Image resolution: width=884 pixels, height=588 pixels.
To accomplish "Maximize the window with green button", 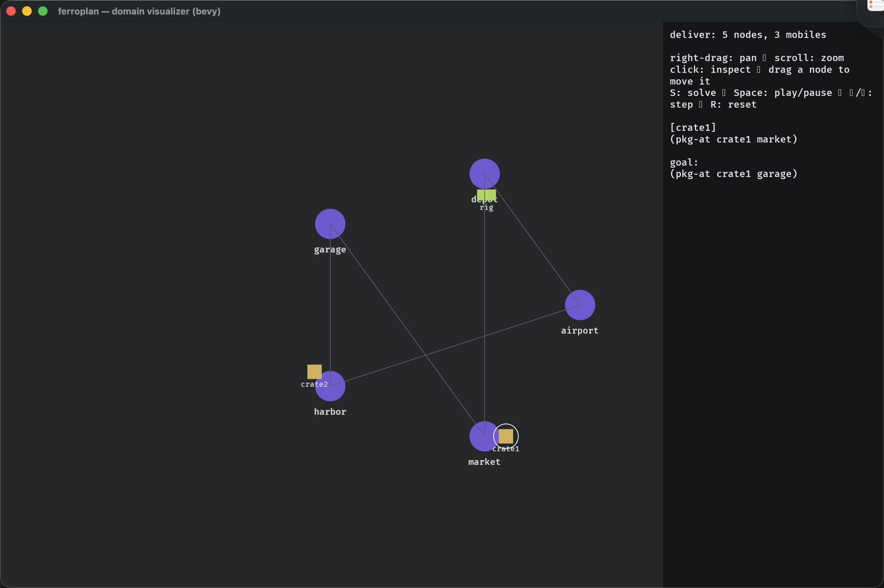I will pos(43,11).
